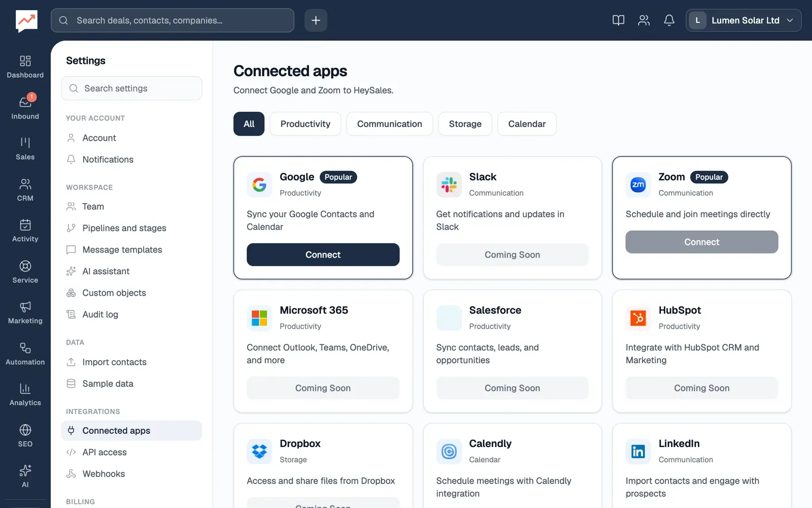Viewport: 812px width, 508px height.
Task: Open the Dashboard in the sidebar
Action: tap(25, 67)
